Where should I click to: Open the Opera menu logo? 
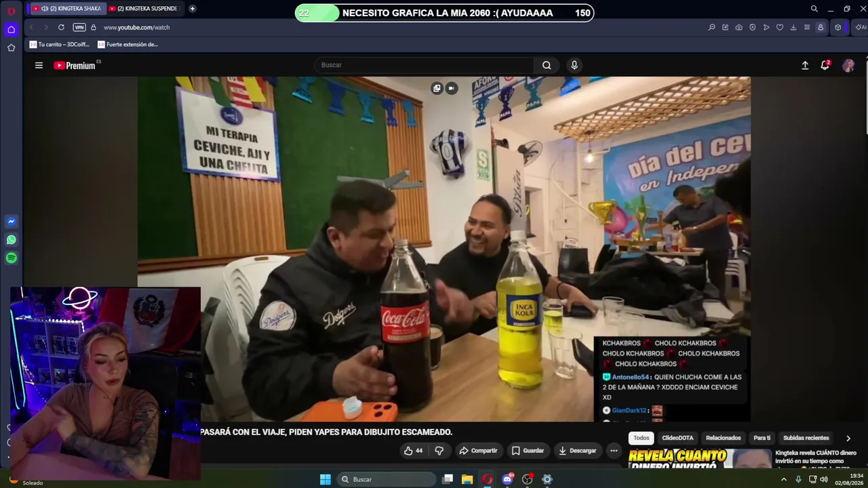pos(11,11)
